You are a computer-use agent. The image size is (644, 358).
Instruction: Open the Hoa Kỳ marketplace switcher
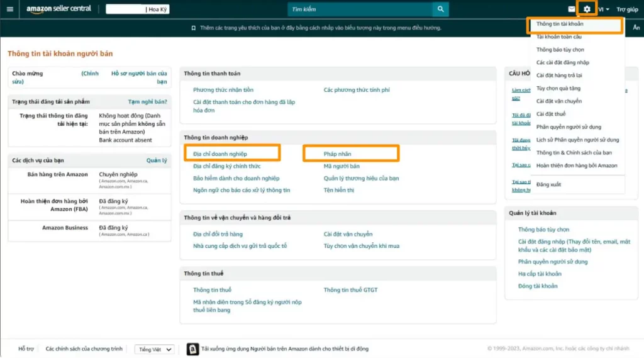(138, 9)
